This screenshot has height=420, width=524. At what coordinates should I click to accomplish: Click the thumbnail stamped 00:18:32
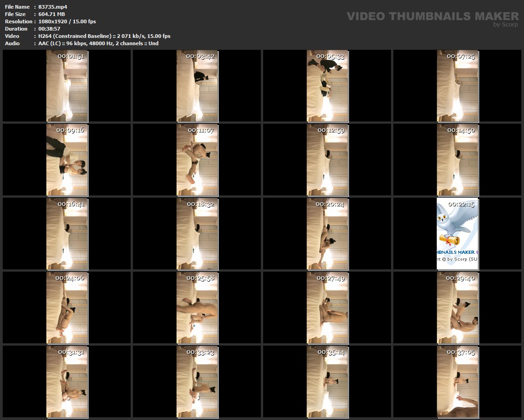[x=197, y=234]
